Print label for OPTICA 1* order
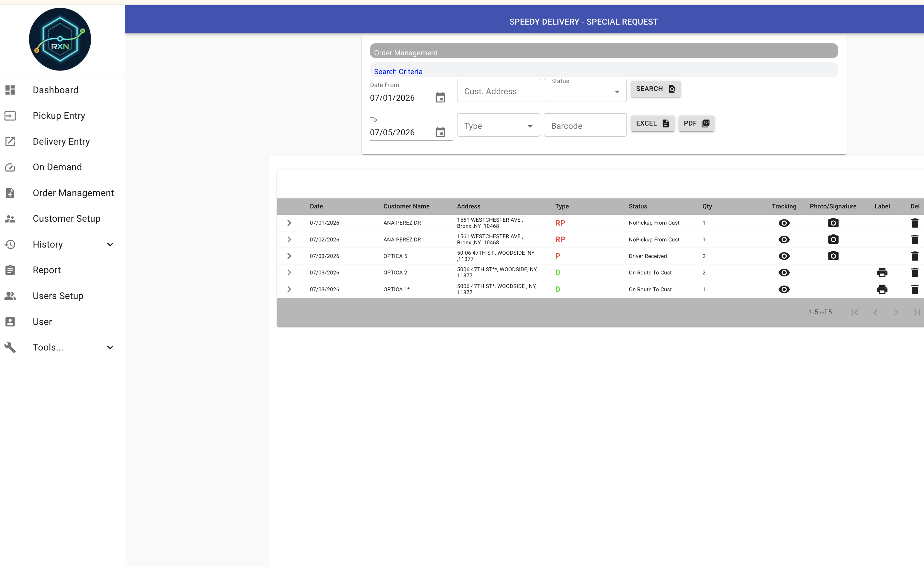The height and width of the screenshot is (567, 924). pos(882,290)
